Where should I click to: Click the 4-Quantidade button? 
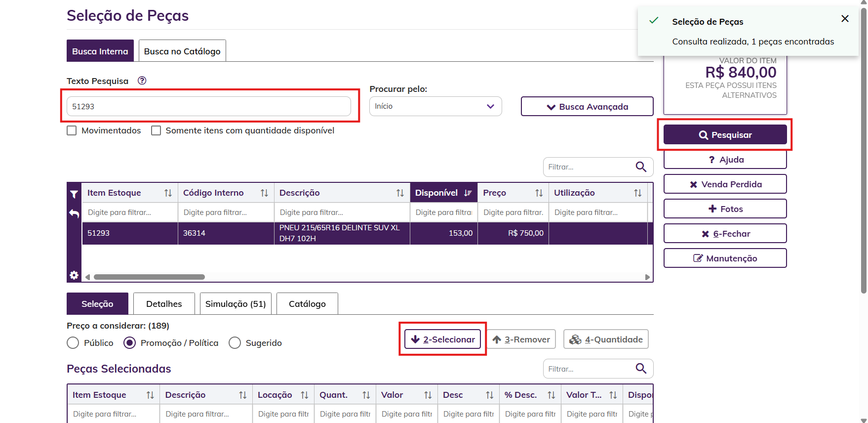(606, 339)
